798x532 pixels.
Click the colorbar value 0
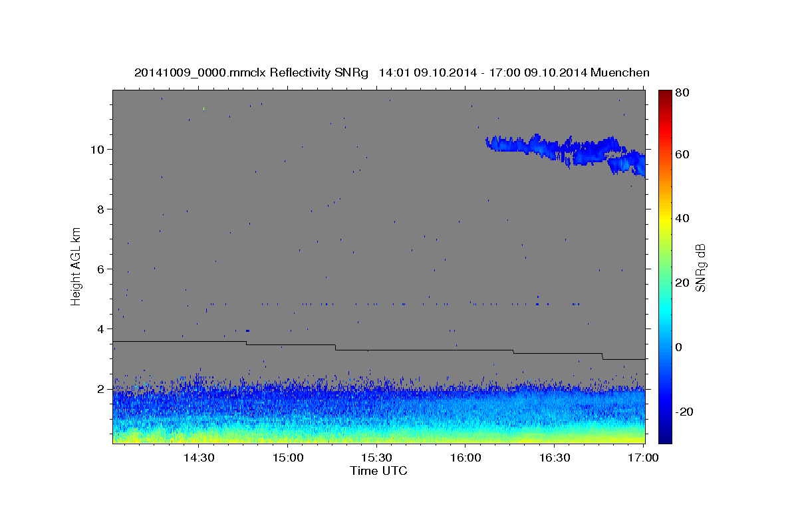point(680,347)
